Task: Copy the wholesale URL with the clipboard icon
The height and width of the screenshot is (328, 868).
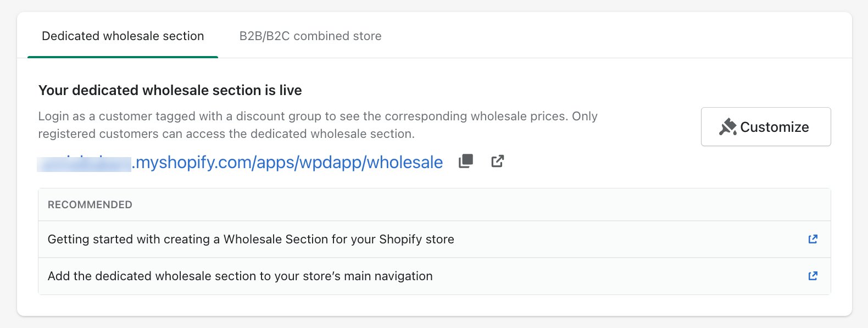Action: pos(466,161)
